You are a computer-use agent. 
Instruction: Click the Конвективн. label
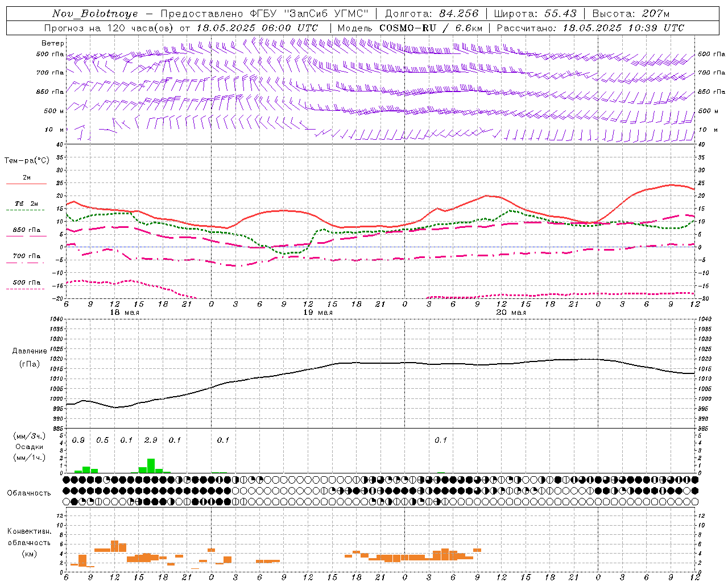coord(29,531)
